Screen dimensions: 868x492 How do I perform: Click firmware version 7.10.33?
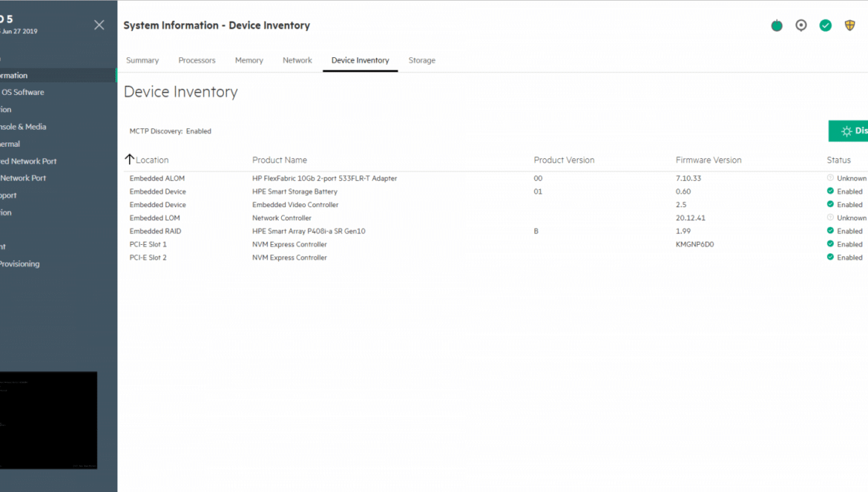point(688,178)
